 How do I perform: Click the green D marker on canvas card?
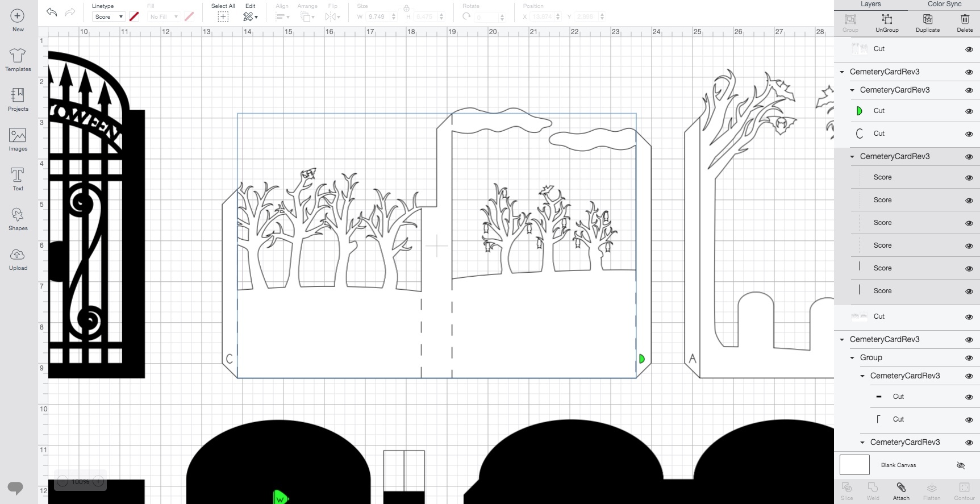point(641,359)
